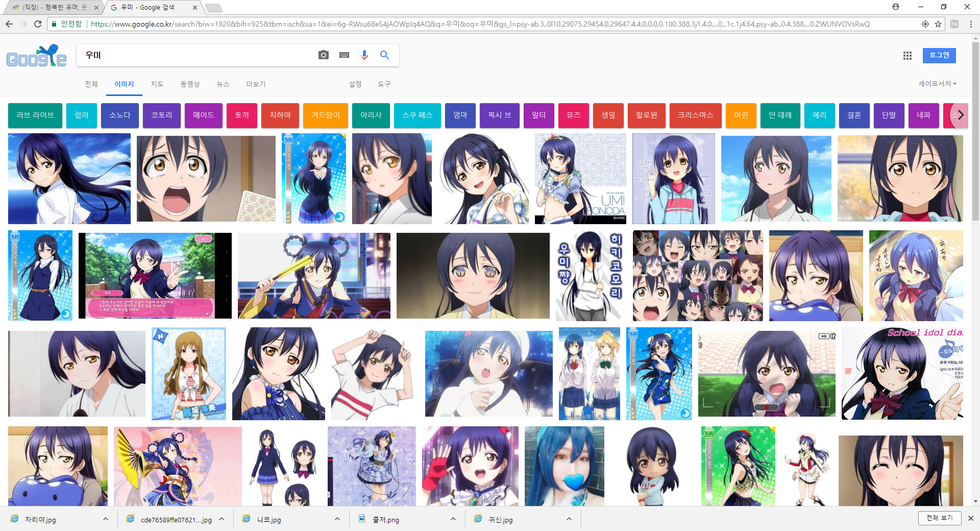Image resolution: width=980 pixels, height=531 pixels.
Task: Expand options for the 귀신.jpg download
Action: [x=569, y=519]
